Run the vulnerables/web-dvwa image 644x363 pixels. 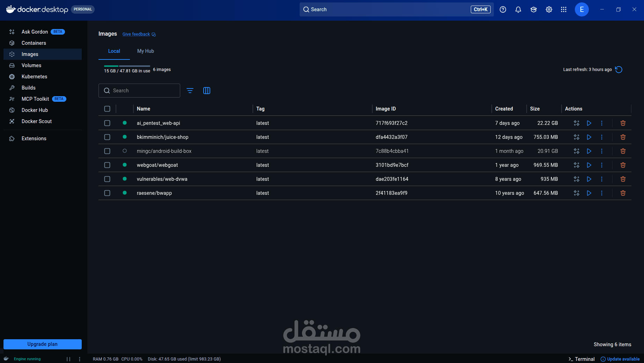point(589,179)
